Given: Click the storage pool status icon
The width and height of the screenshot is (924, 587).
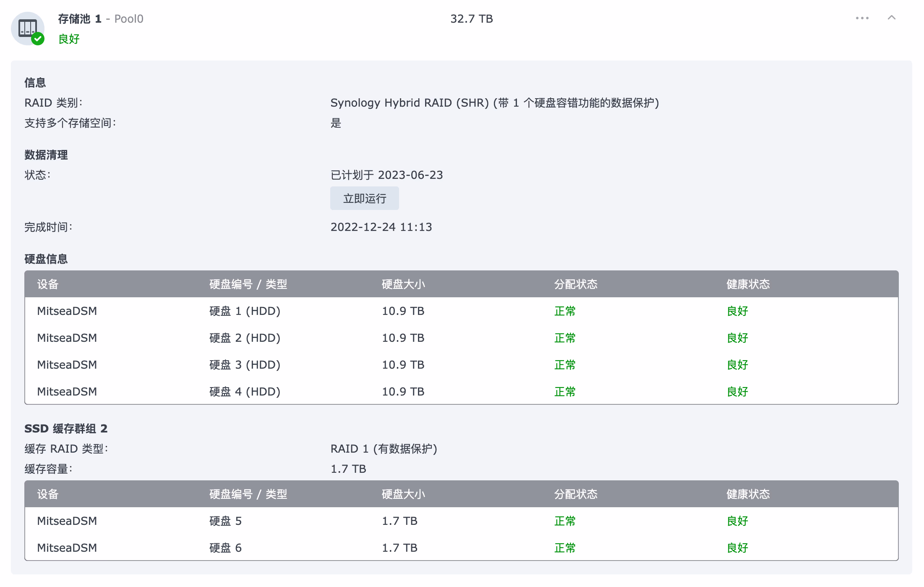Looking at the screenshot, I should click(x=28, y=29).
